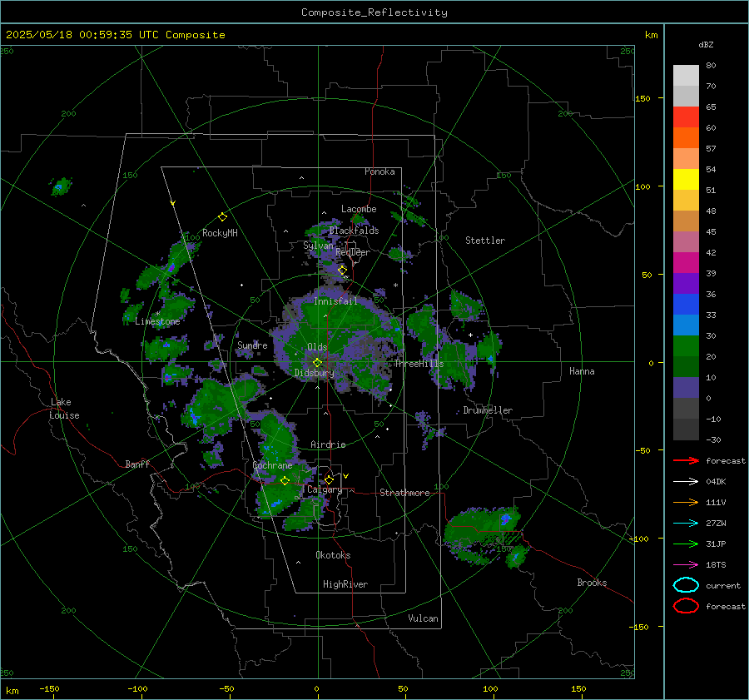Click yellow radar-center diamond near Didsbury
This screenshot has height=700, width=749.
click(x=317, y=363)
